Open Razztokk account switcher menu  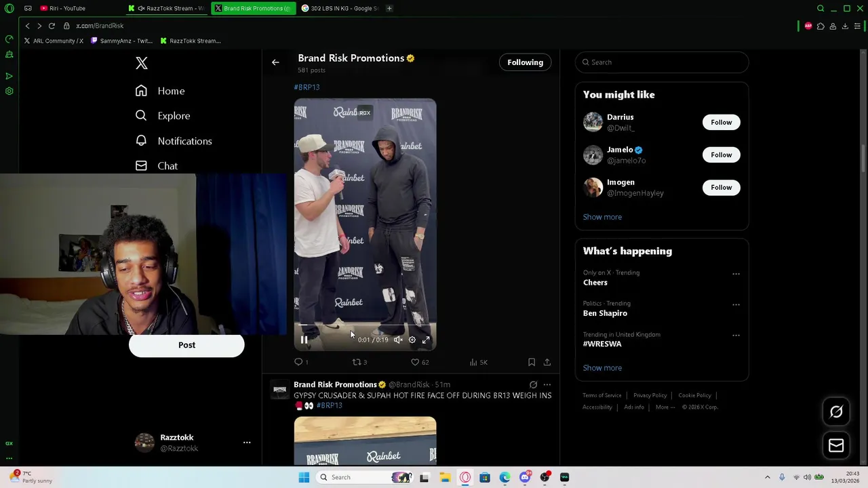coord(247,443)
